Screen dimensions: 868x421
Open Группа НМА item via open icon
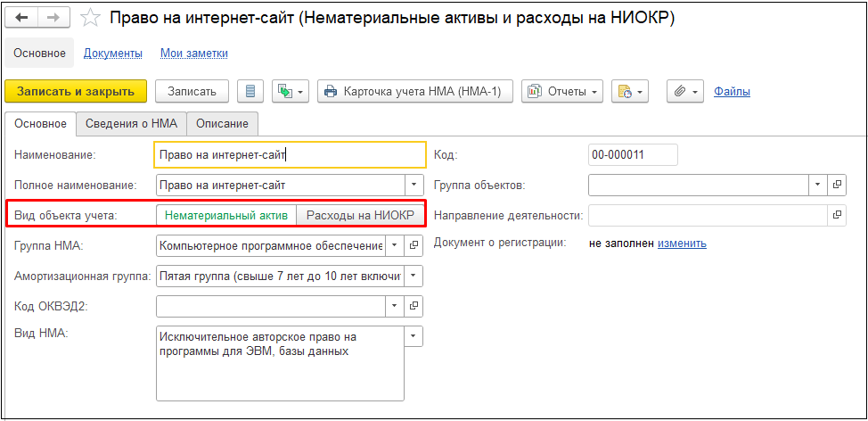tap(414, 245)
